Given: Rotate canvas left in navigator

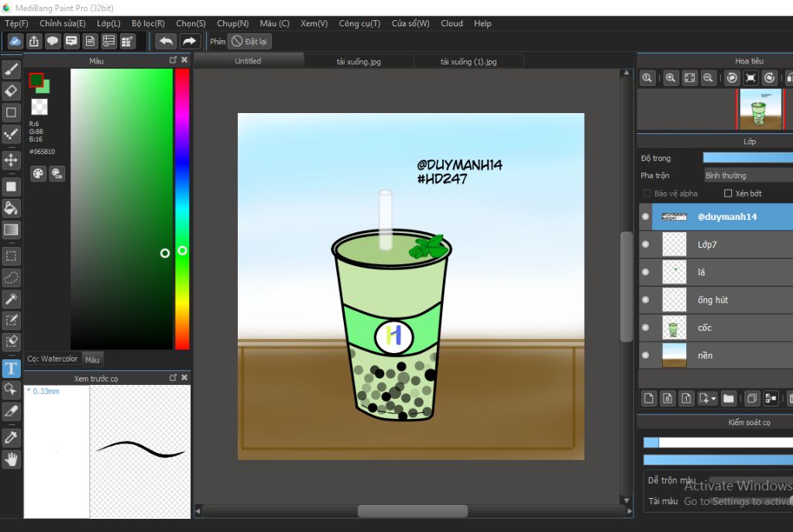Looking at the screenshot, I should coord(732,78).
